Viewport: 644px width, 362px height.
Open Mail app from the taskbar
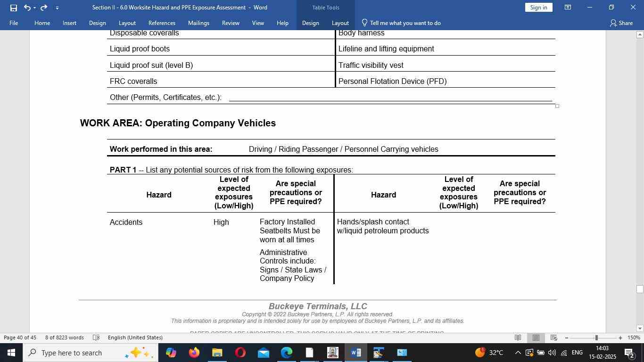tap(263, 353)
